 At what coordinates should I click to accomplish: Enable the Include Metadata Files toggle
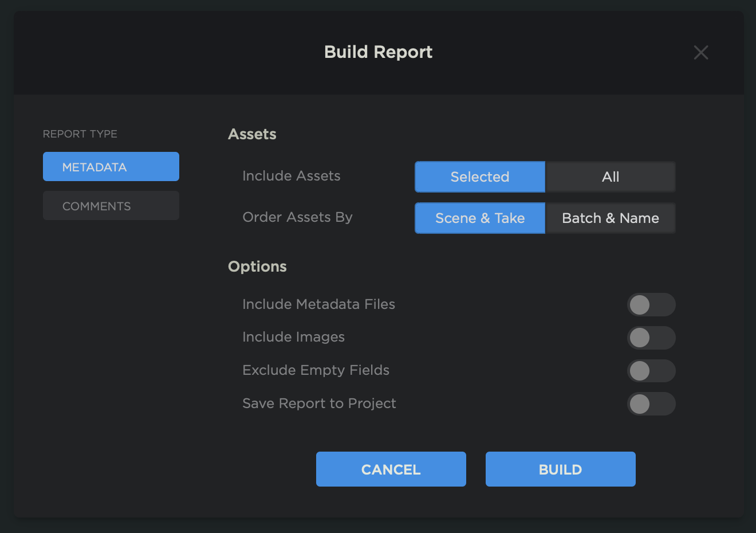(x=651, y=304)
